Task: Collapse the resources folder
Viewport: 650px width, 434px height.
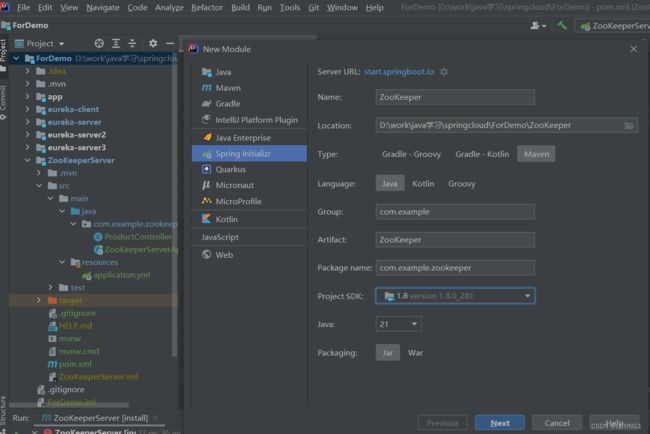Action: pyautogui.click(x=62, y=262)
